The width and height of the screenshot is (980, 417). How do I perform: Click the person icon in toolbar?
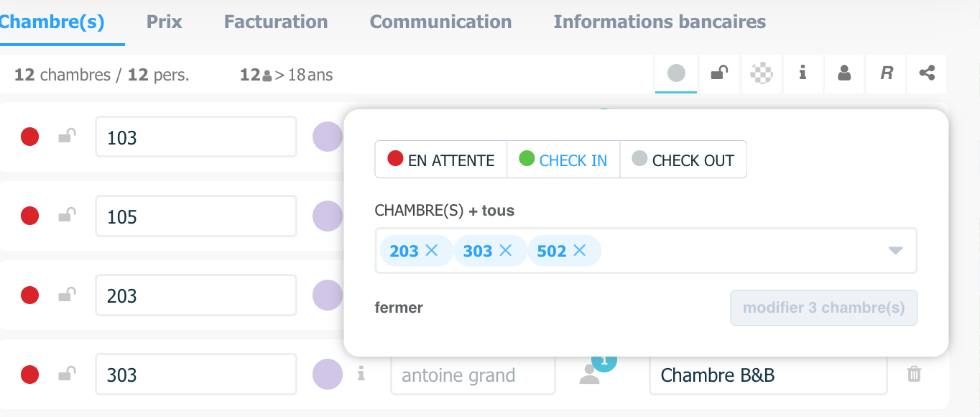click(844, 73)
